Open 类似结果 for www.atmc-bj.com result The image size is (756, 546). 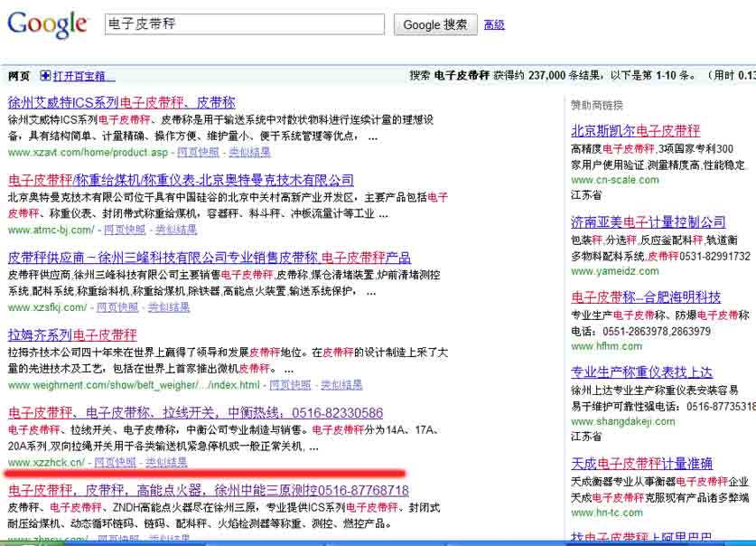176,230
